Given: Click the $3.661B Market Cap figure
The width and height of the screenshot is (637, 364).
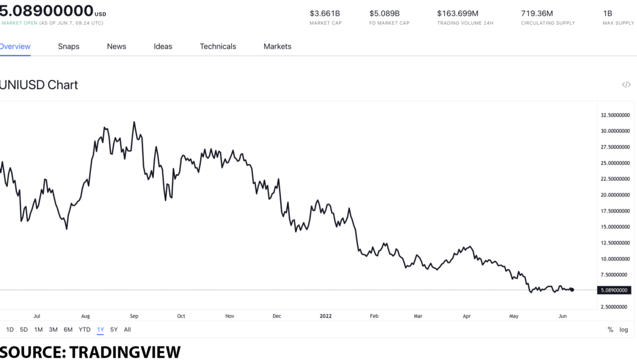Looking at the screenshot, I should [325, 12].
